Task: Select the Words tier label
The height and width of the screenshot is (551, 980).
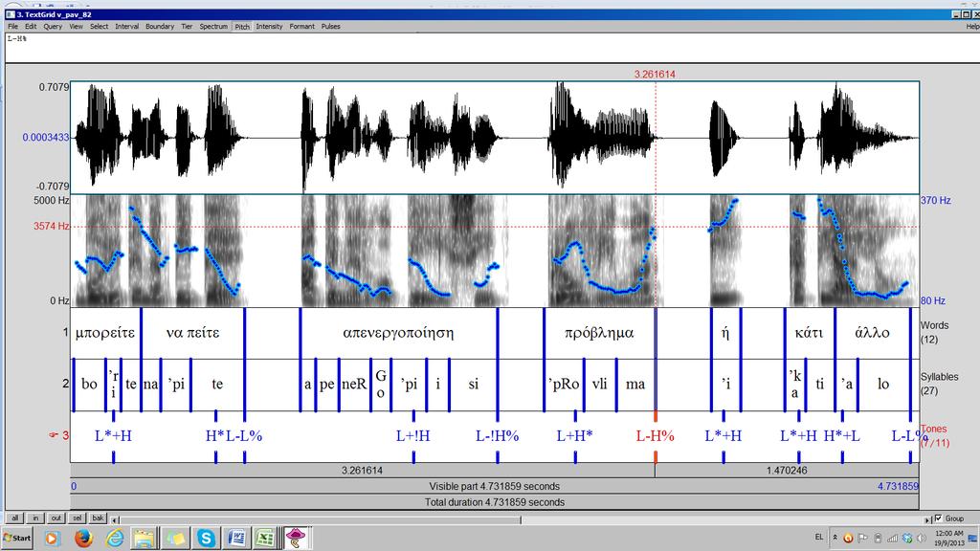Action: click(934, 332)
